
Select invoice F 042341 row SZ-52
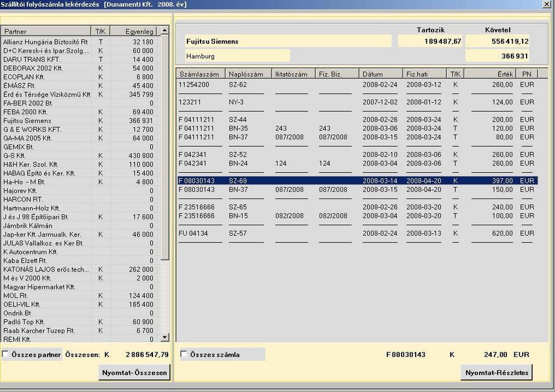point(357,155)
